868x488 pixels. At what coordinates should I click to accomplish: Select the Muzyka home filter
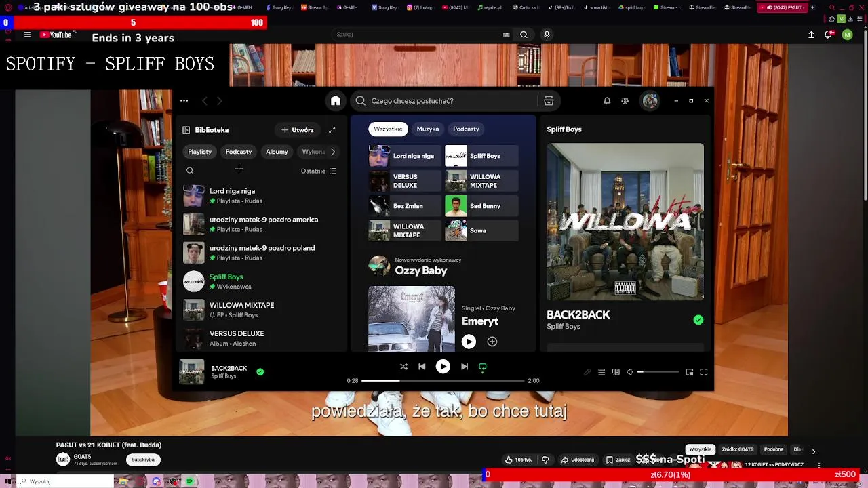click(428, 129)
